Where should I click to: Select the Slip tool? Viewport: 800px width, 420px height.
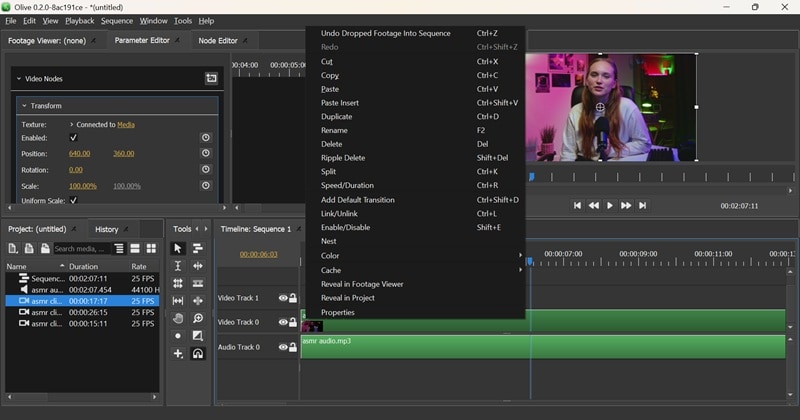(x=178, y=301)
